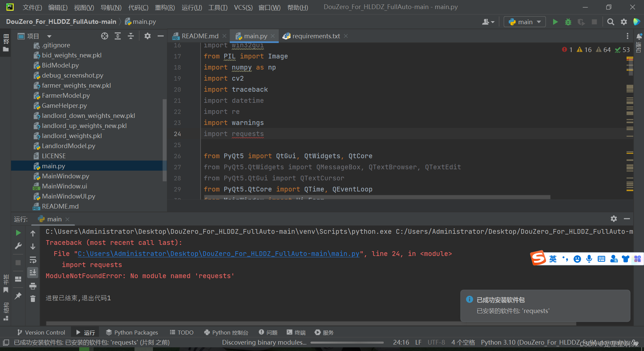
Task: Open editor tabs more options menu
Action: click(x=628, y=36)
